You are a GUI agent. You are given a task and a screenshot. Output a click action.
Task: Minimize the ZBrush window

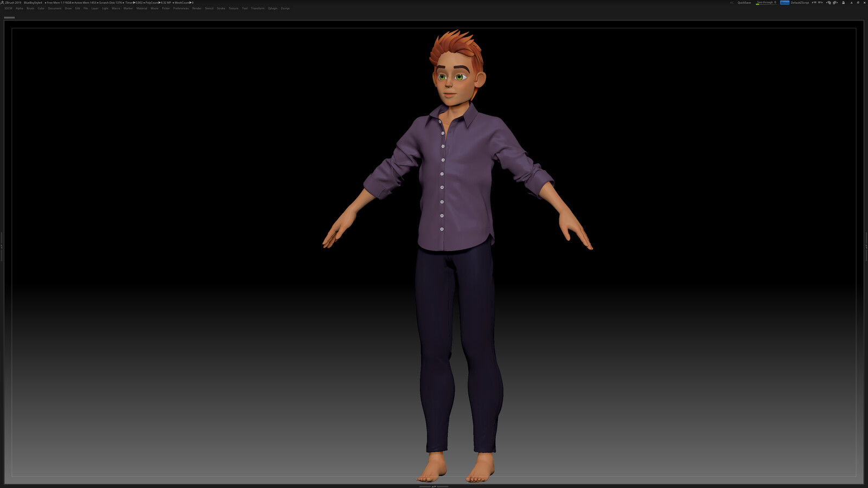[x=851, y=3]
